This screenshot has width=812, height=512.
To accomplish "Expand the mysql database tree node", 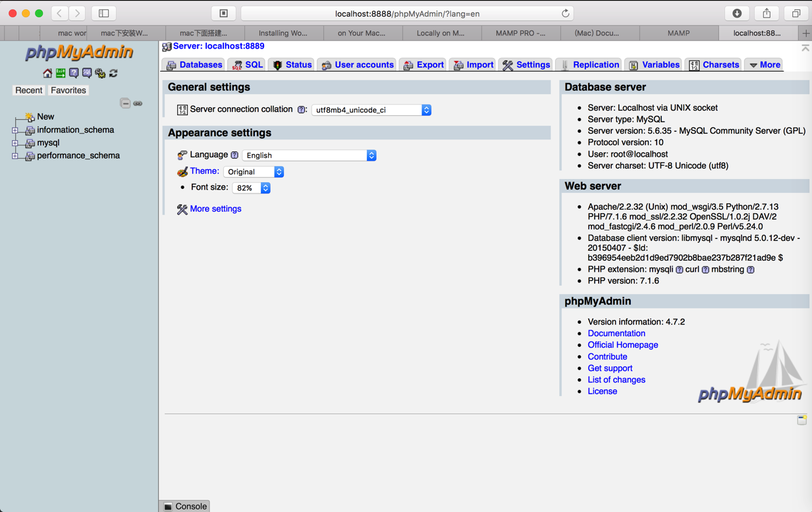I will (15, 143).
